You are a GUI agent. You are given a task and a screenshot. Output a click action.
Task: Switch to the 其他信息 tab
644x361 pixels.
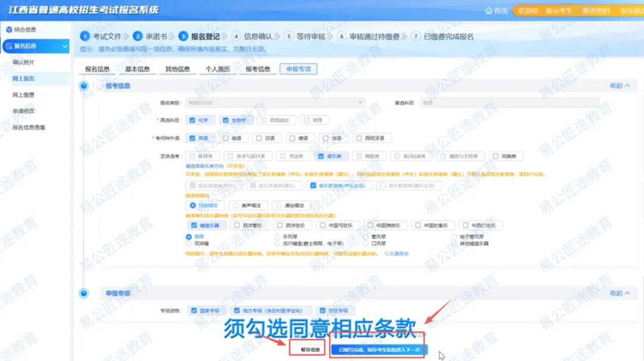pyautogui.click(x=178, y=69)
